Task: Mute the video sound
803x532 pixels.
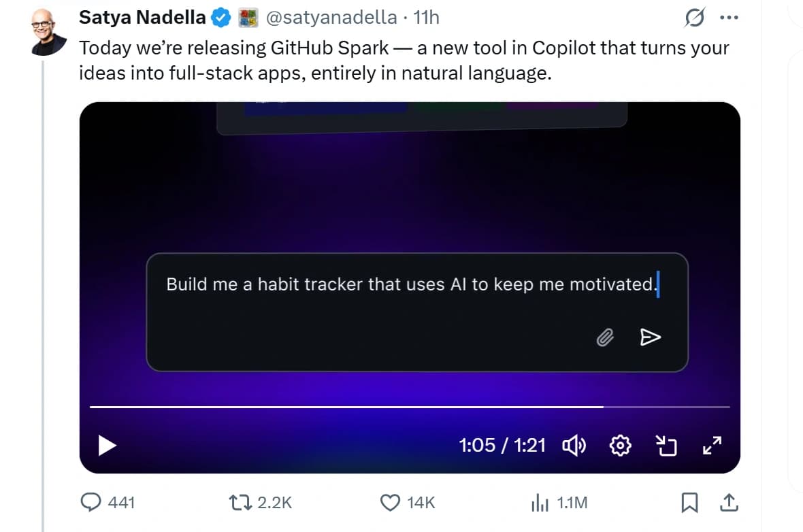Action: coord(574,446)
